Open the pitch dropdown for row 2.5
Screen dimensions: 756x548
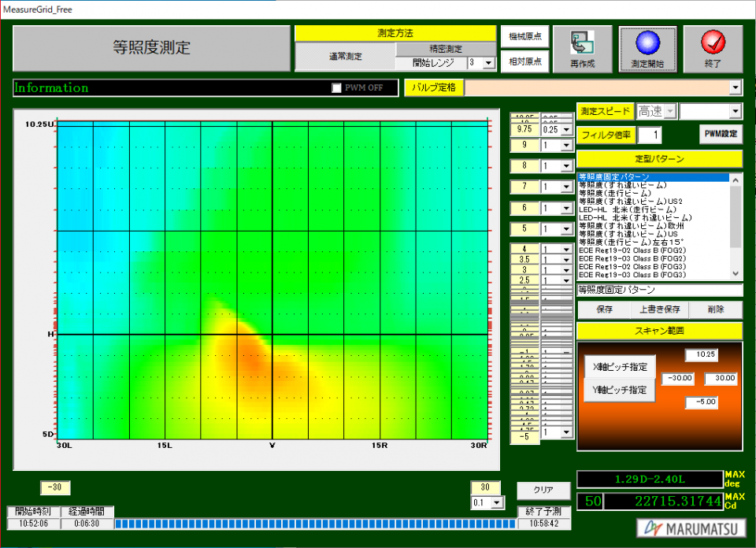coord(566,280)
